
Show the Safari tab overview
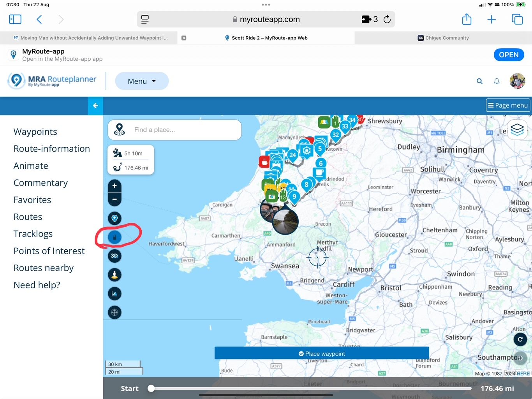pos(517,19)
